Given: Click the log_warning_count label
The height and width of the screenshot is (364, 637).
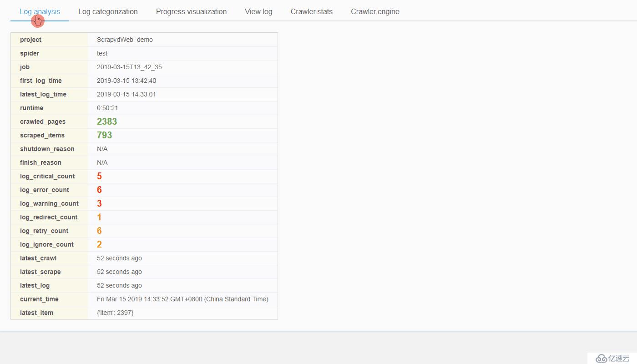Looking at the screenshot, I should (49, 203).
